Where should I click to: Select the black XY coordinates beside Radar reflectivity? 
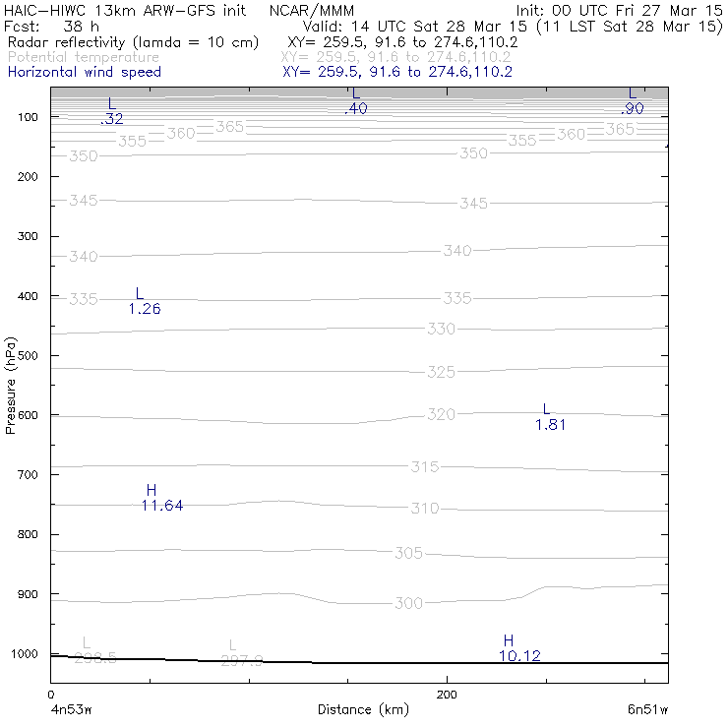tap(402, 42)
